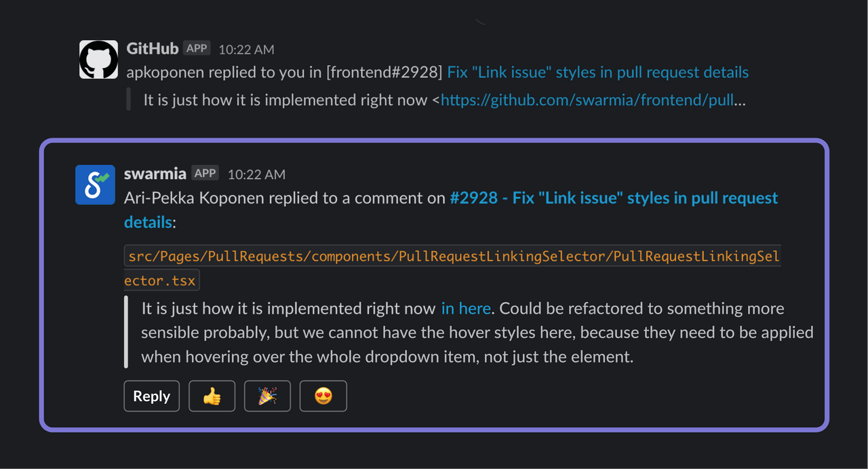Add the heart eyes emoji reaction
The height and width of the screenshot is (469, 868).
[x=323, y=396]
